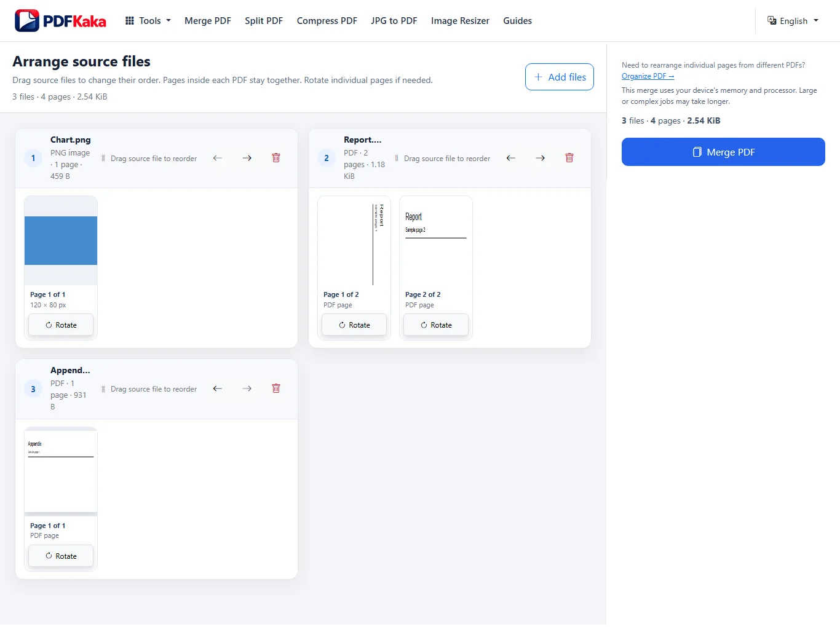Screen dimensions: 840x627
Task: Click the PDFKaka logo
Action: [60, 21]
